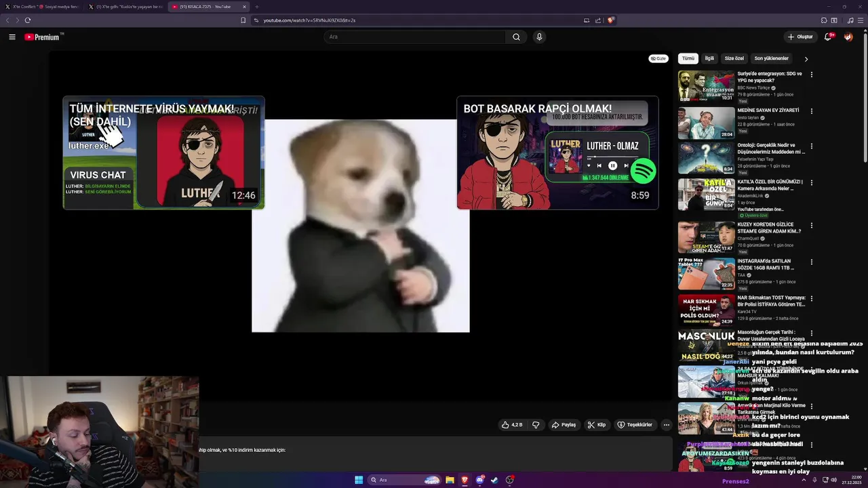Expand hidden system tray icons chevron
Viewport: 868px width, 488px height.
(804, 480)
